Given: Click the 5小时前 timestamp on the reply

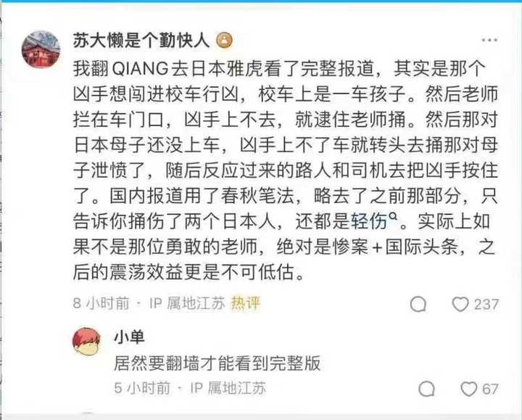Looking at the screenshot, I should coord(142,388).
